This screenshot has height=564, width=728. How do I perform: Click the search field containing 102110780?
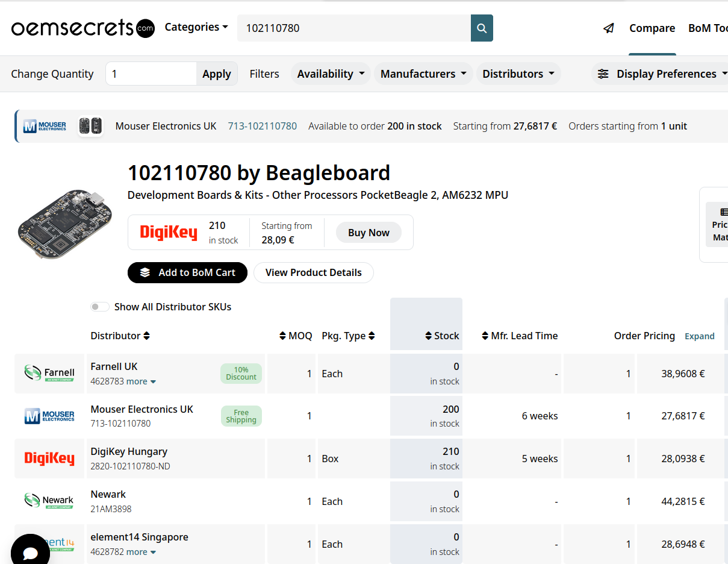(x=354, y=28)
